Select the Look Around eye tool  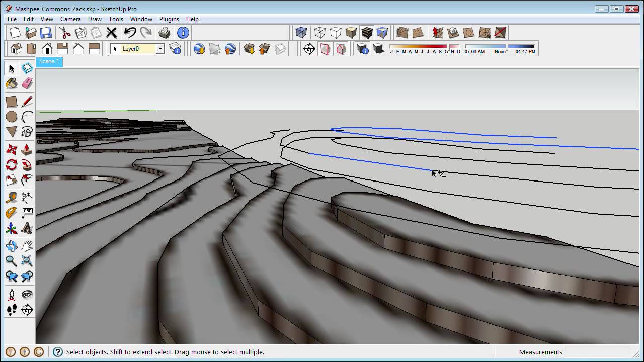tap(27, 294)
